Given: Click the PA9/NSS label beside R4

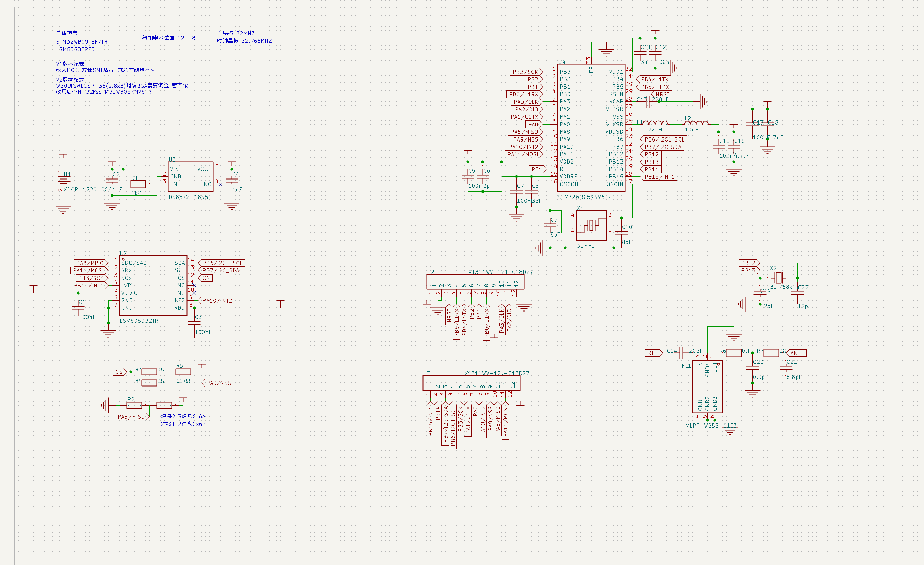Looking at the screenshot, I should (x=218, y=383).
